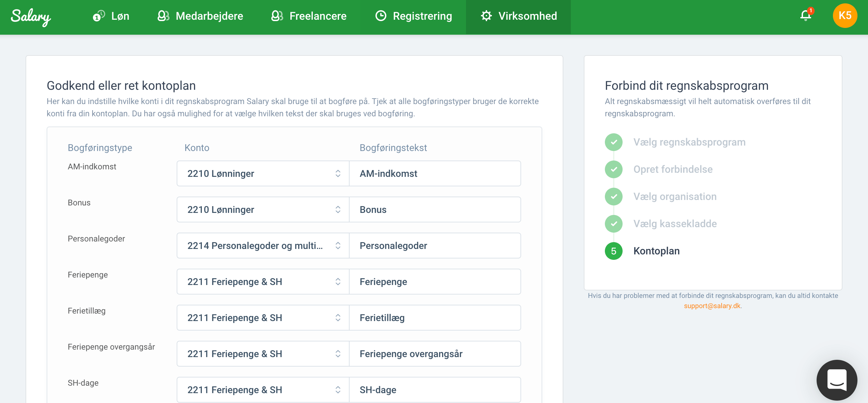Click the Vælg organisation completed checkmark
Screen dimensions: 868x403
[x=613, y=196]
